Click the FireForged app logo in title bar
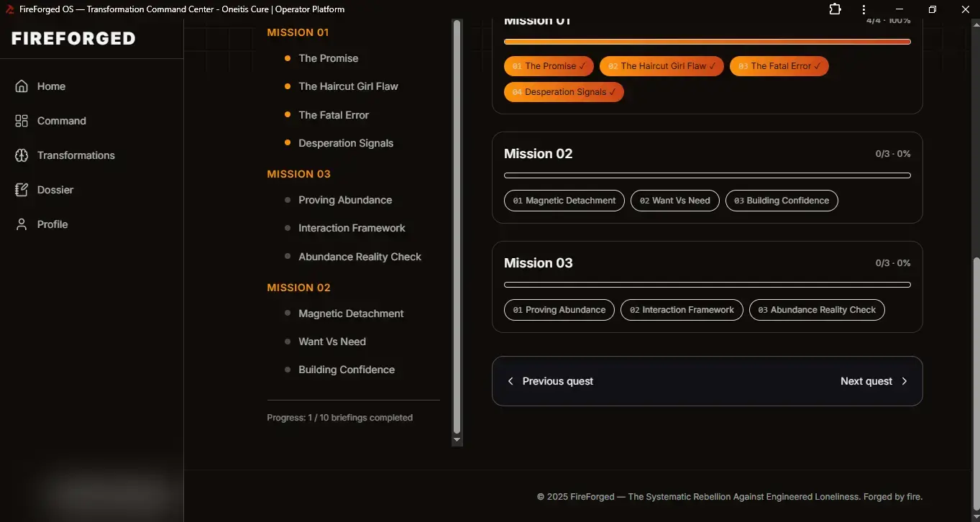The height and width of the screenshot is (522, 980). pyautogui.click(x=11, y=9)
